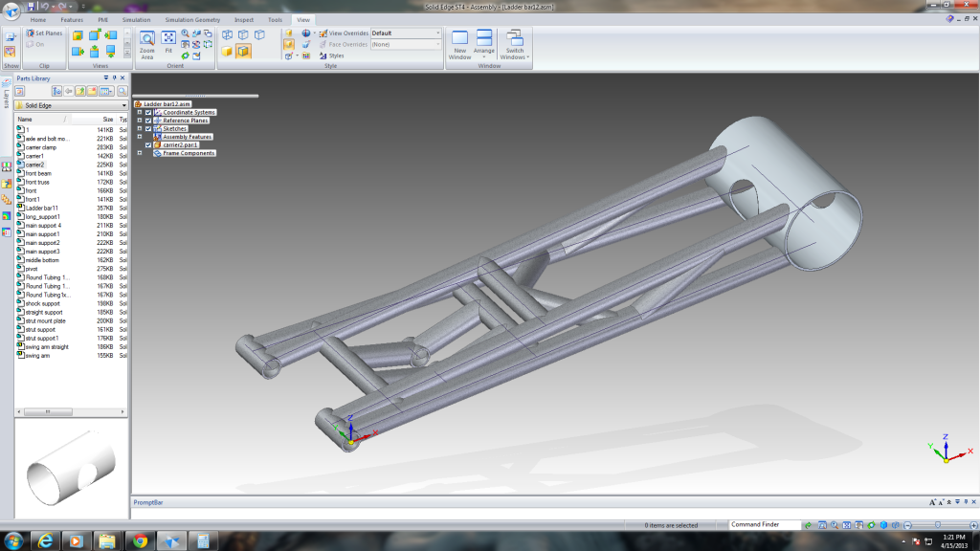Viewport: 980px width, 551px height.
Task: Switch to the Simulation Geometry tab
Action: point(192,19)
